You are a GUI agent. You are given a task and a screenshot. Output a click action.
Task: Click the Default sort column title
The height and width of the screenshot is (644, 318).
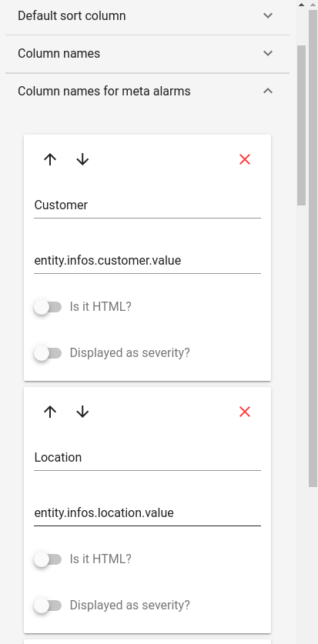(72, 15)
